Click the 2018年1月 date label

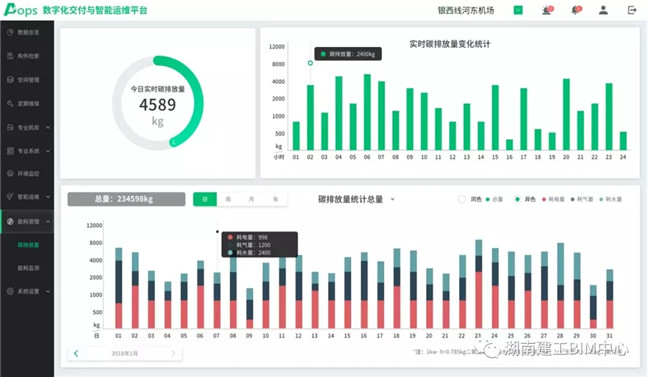(124, 353)
